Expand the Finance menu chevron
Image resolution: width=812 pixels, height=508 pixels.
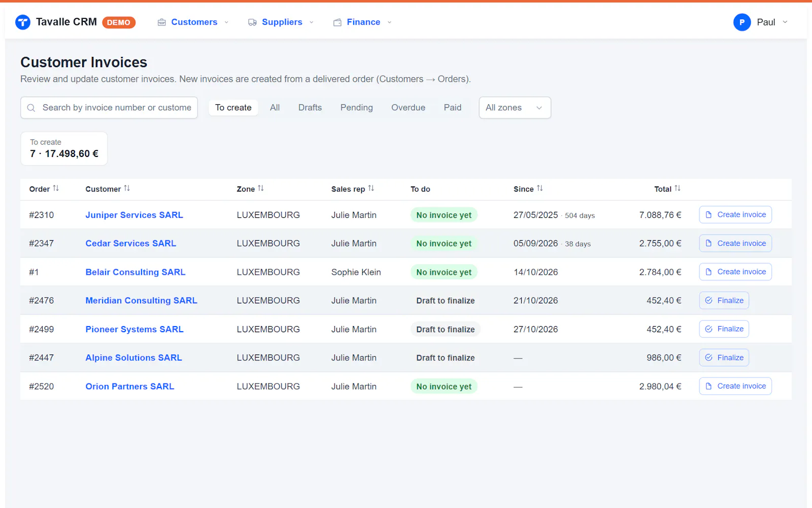coord(390,22)
